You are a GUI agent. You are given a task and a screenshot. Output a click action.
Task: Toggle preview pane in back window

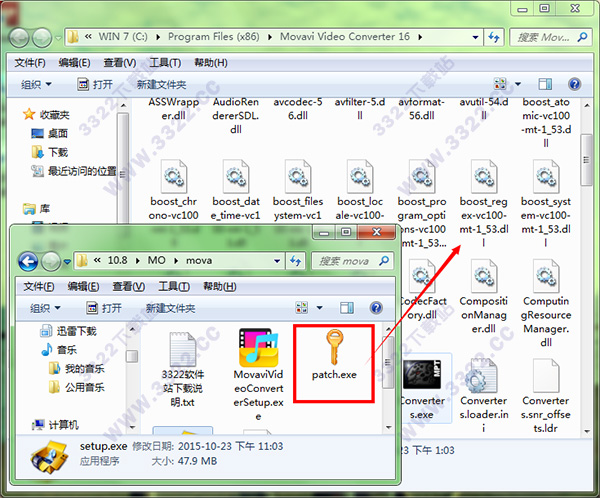click(545, 84)
